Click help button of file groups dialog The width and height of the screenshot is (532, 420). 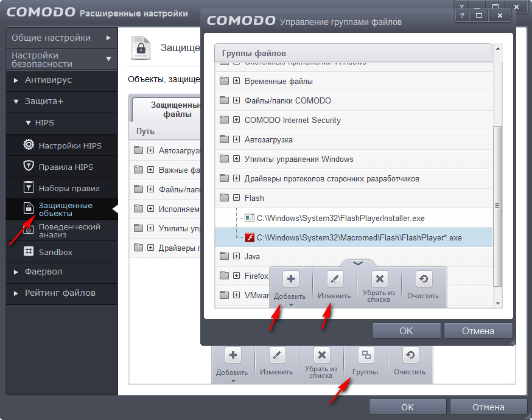click(462, 15)
